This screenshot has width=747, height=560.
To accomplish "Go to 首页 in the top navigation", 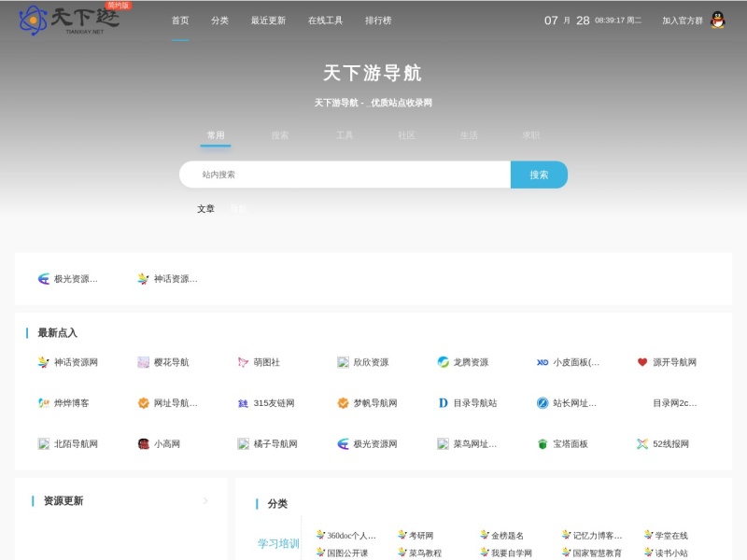I will click(x=180, y=21).
